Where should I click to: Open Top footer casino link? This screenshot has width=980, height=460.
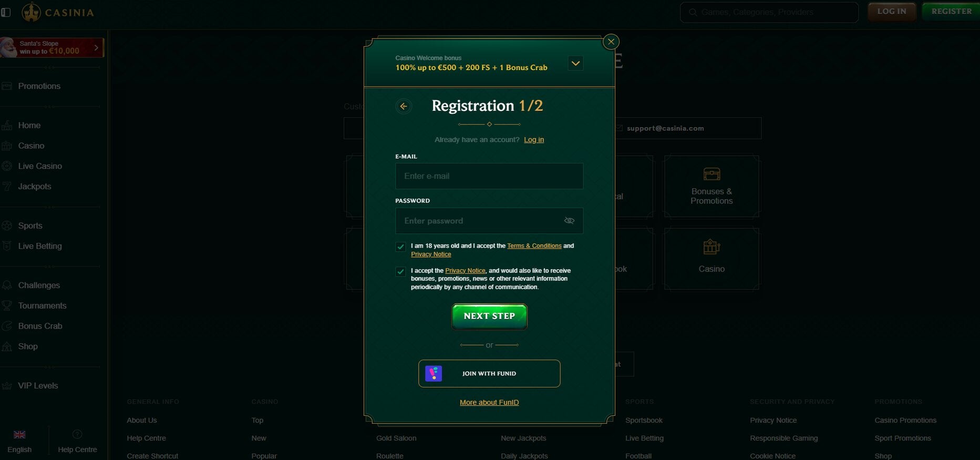point(257,421)
